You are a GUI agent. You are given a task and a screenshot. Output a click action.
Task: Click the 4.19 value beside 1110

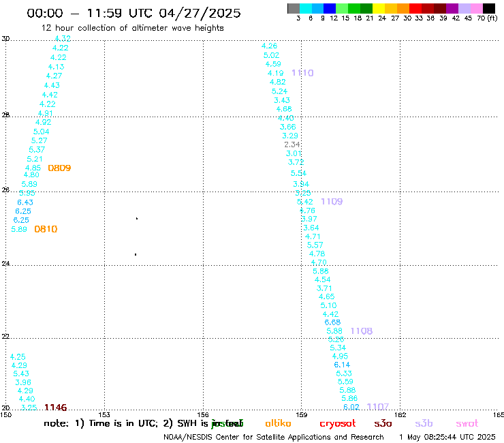click(275, 74)
